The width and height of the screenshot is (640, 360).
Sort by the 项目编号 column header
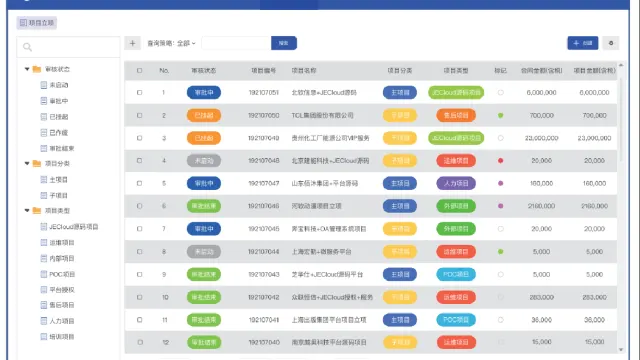(x=264, y=71)
